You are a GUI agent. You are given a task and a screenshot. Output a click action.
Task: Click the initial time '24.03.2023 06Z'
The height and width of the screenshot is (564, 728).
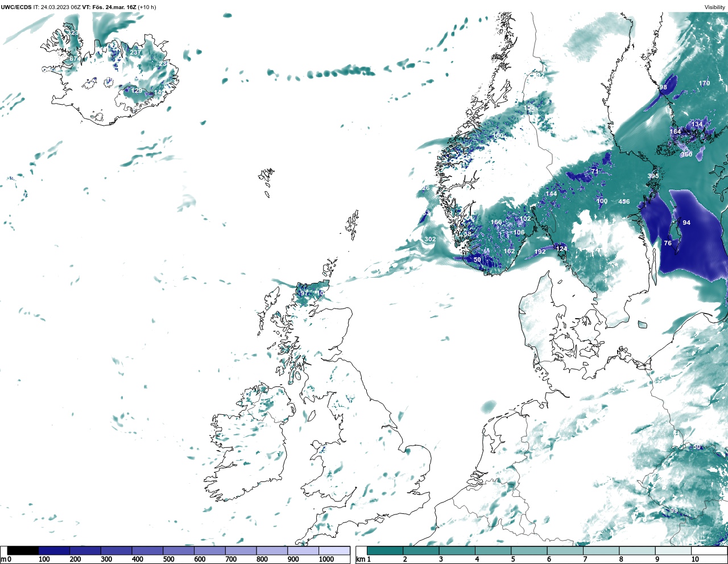pyautogui.click(x=61, y=7)
